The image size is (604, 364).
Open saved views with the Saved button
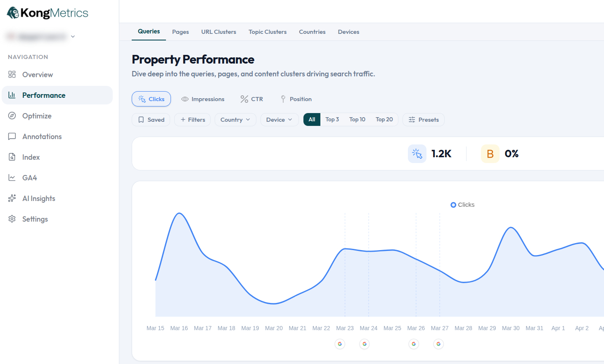[151, 119]
